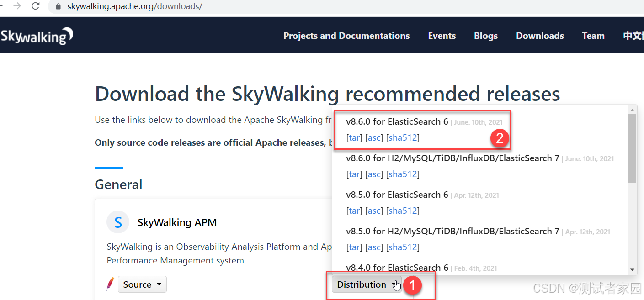Open the Blogs nav item
Image resolution: width=644 pixels, height=300 pixels.
(x=486, y=36)
